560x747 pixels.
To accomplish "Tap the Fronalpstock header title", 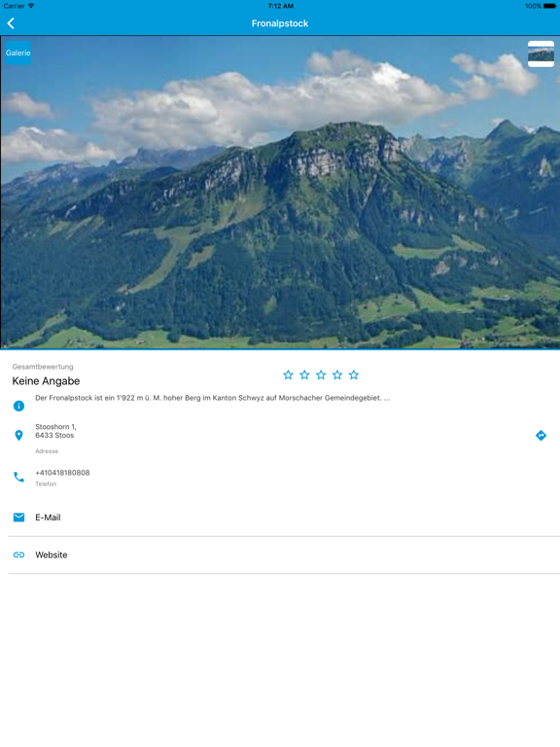I will click(280, 23).
